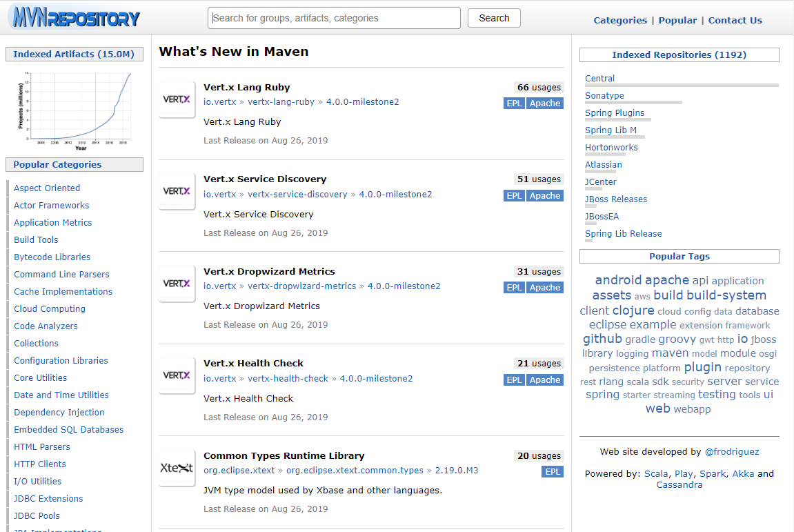Open the Contact Us menu link

coord(735,20)
